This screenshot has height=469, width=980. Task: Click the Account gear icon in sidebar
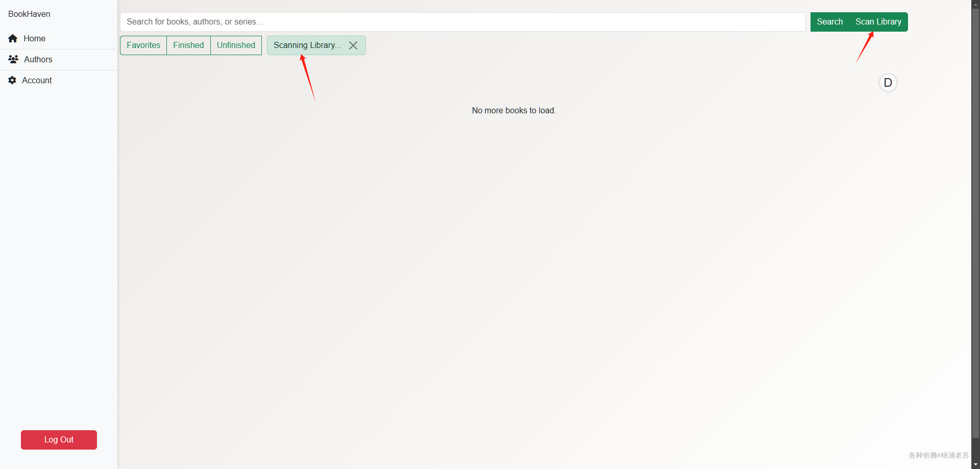click(x=12, y=80)
